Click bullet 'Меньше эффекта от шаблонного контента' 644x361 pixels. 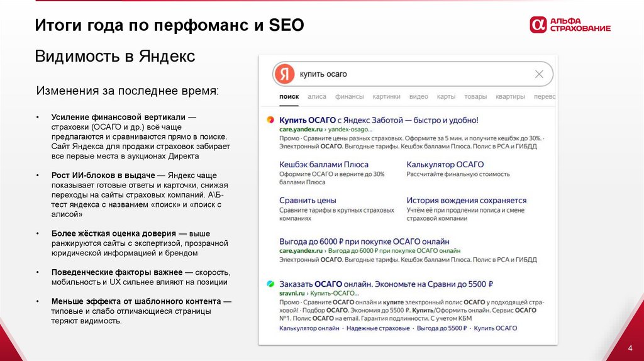136,301
